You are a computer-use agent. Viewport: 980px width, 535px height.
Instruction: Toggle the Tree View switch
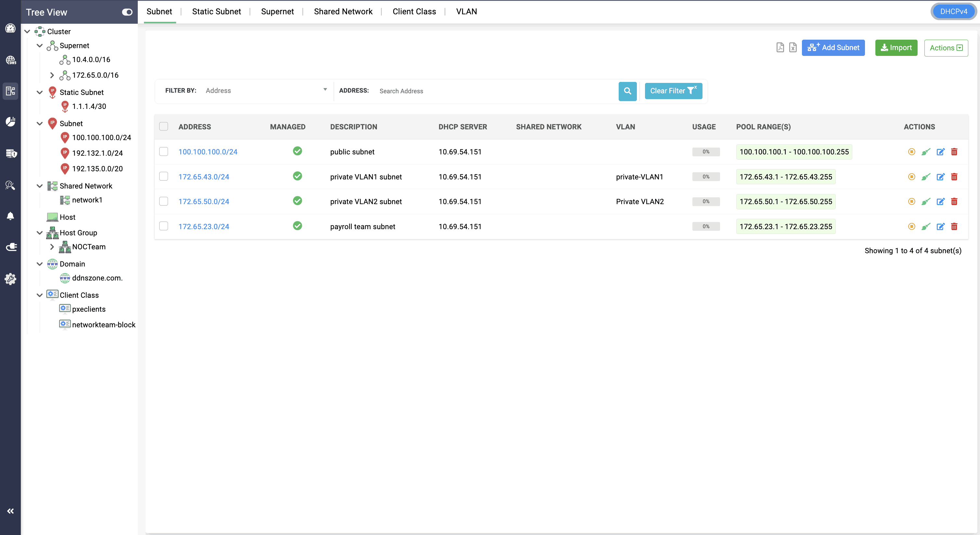127,12
